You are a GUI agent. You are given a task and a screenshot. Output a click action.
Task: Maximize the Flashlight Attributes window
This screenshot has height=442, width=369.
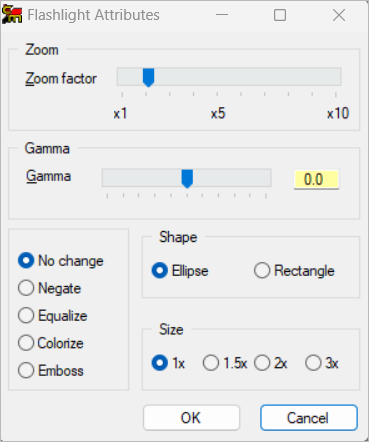point(280,15)
